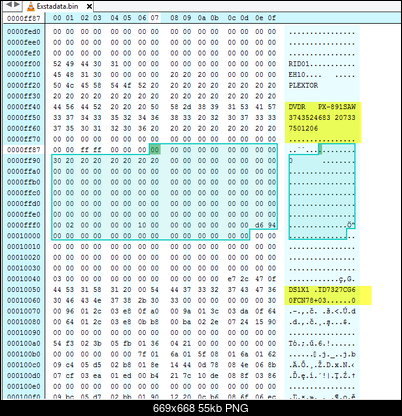Select column header 00 in the hex header

pyautogui.click(x=57, y=18)
